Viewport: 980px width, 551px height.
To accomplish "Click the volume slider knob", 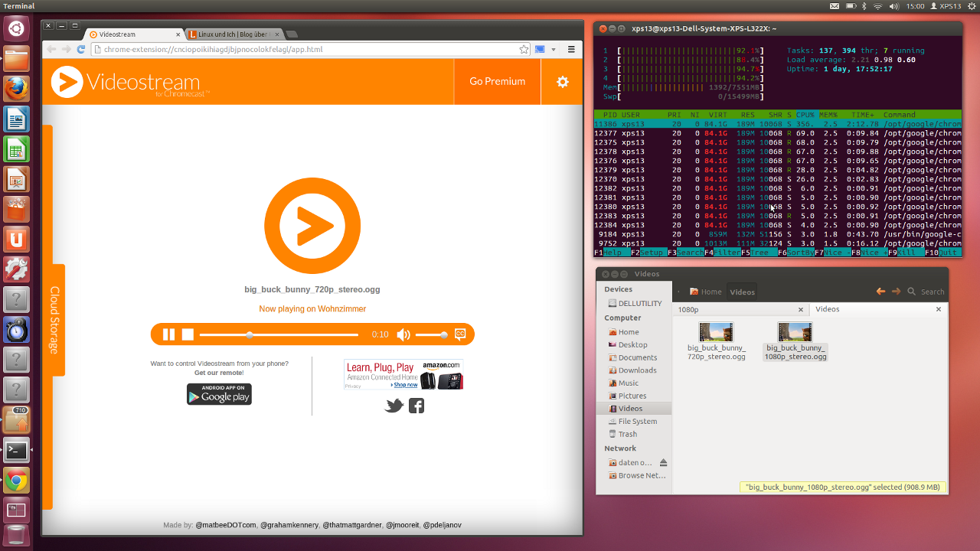I will 443,334.
